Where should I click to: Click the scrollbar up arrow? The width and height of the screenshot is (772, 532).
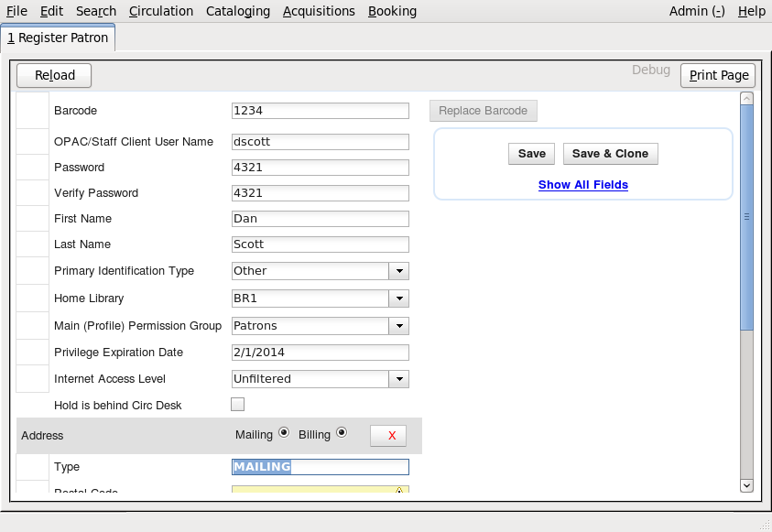(x=746, y=99)
